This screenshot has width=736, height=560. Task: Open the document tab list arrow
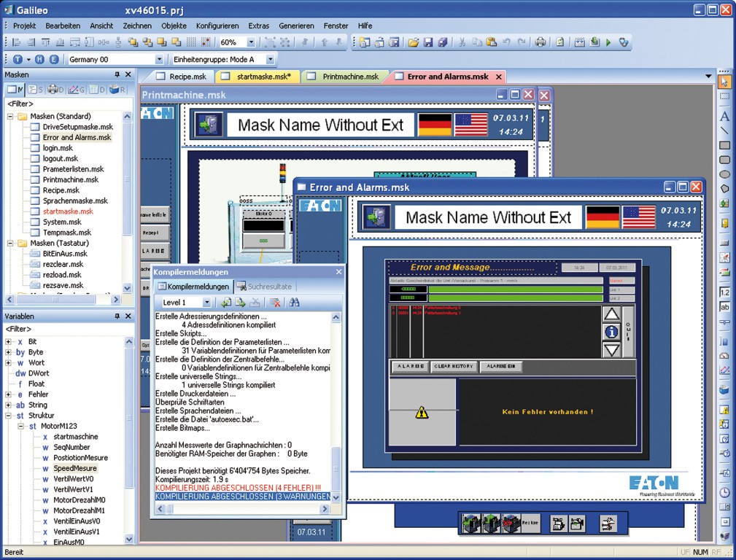(708, 76)
